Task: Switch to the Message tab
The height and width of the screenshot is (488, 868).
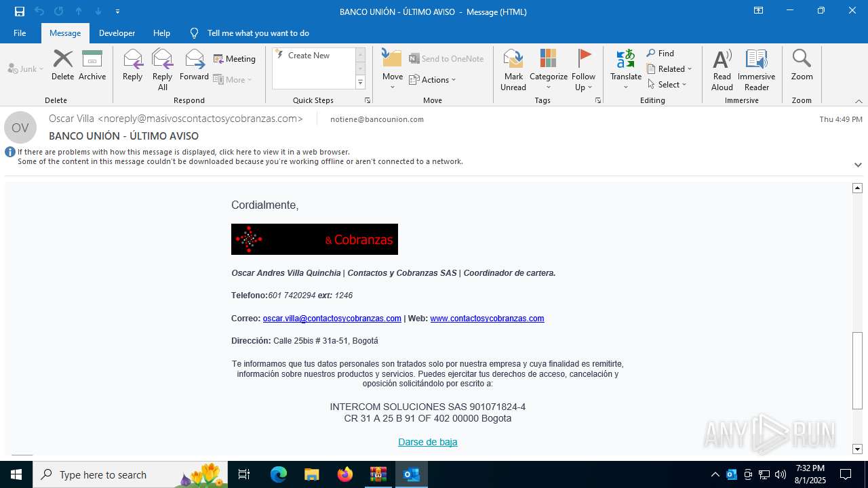Action: point(65,33)
